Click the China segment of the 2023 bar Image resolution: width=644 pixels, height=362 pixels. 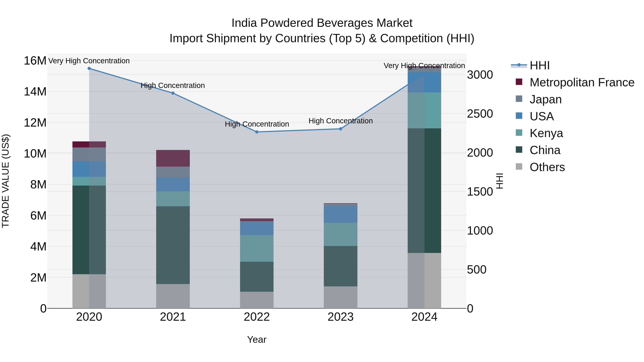(340, 266)
